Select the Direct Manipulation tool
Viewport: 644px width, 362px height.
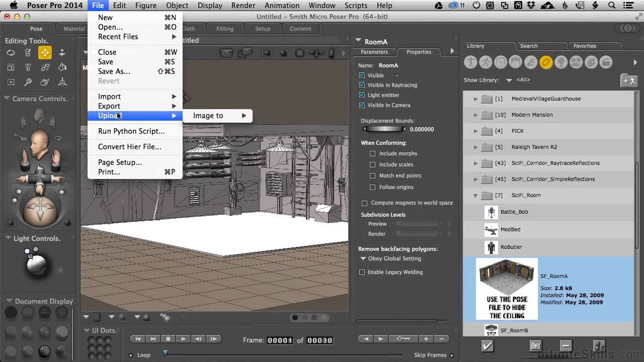pyautogui.click(x=62, y=82)
